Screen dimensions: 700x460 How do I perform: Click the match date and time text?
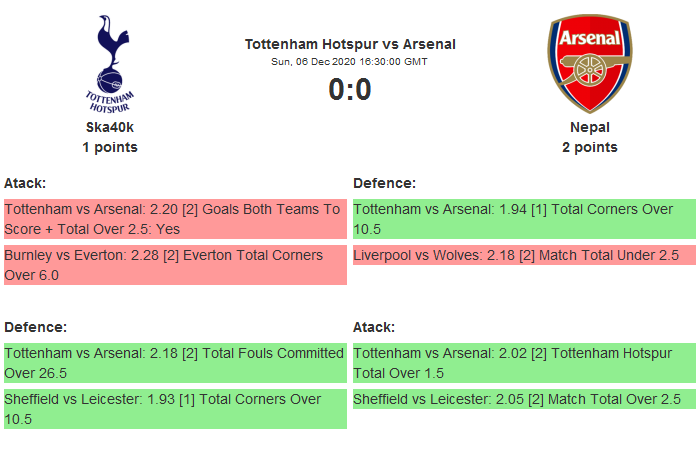[350, 62]
